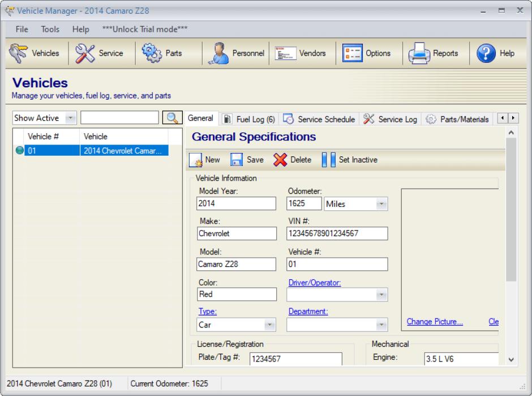Click the Driver/Operator link label
Viewport: 532px width, 396px height.
tap(315, 283)
